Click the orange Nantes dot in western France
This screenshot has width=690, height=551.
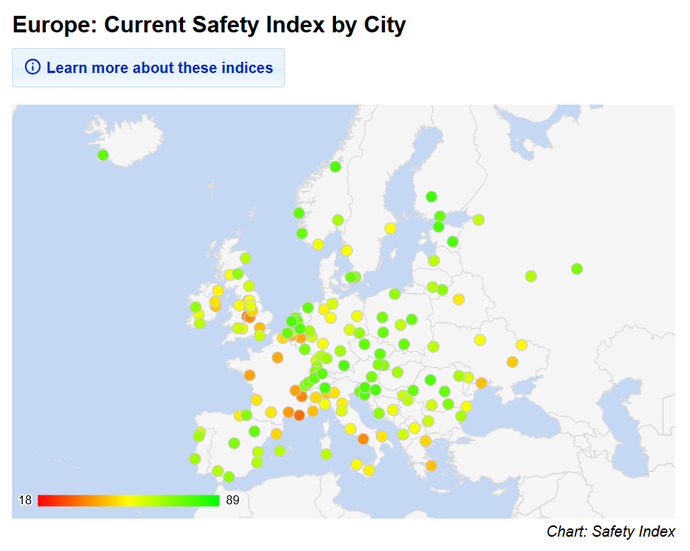click(250, 375)
